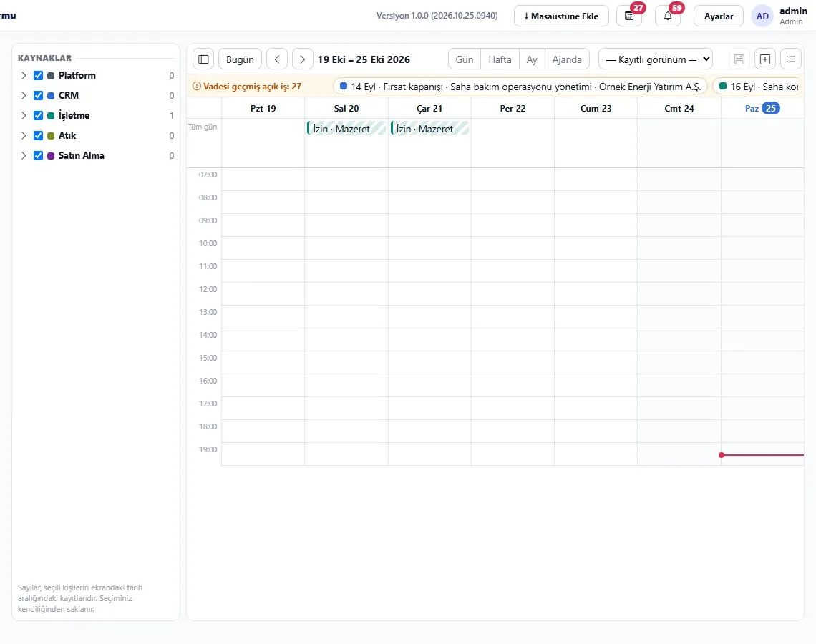
Task: Switch to Gün view
Action: coord(465,59)
